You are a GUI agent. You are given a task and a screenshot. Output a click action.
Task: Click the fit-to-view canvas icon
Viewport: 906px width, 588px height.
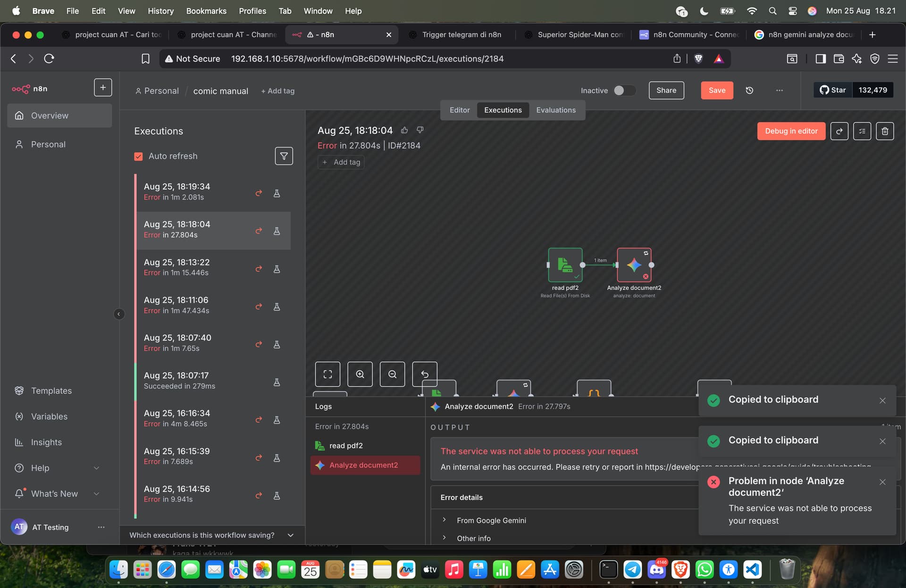(x=327, y=374)
